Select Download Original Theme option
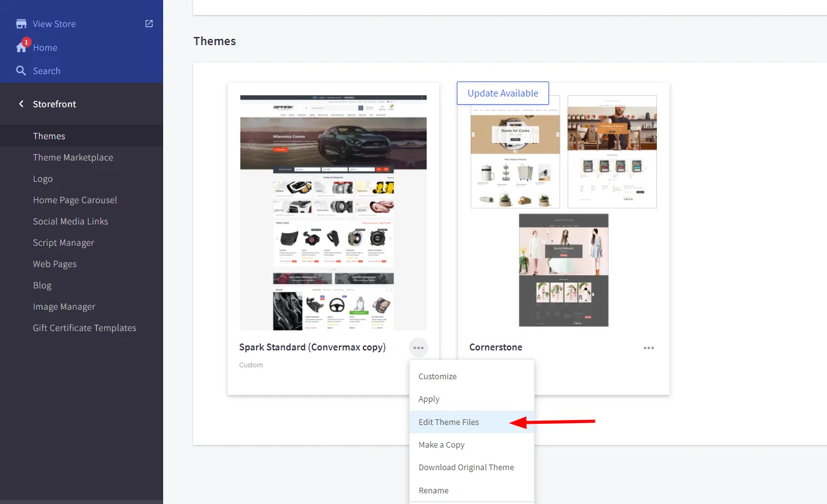Screen dimensions: 827x504 point(466,467)
